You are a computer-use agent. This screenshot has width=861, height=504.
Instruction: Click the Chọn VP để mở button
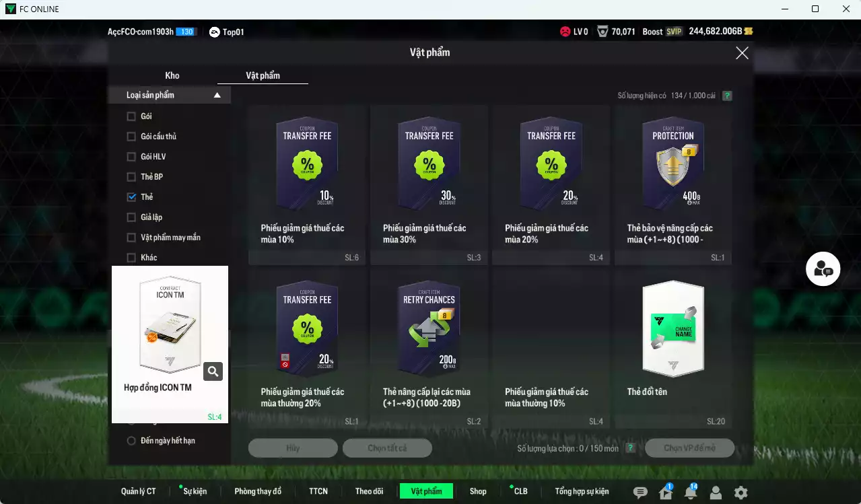(689, 448)
